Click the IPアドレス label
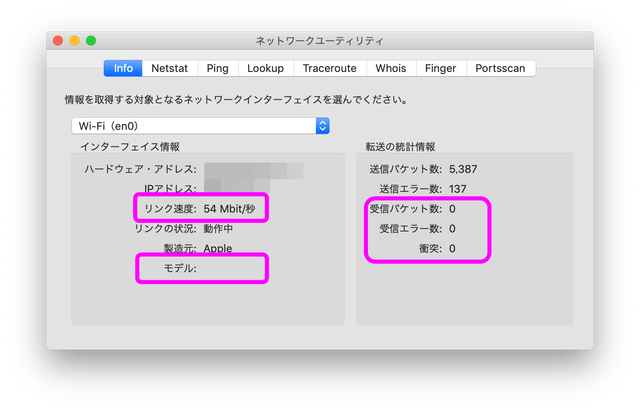The image size is (640, 411). click(x=170, y=189)
